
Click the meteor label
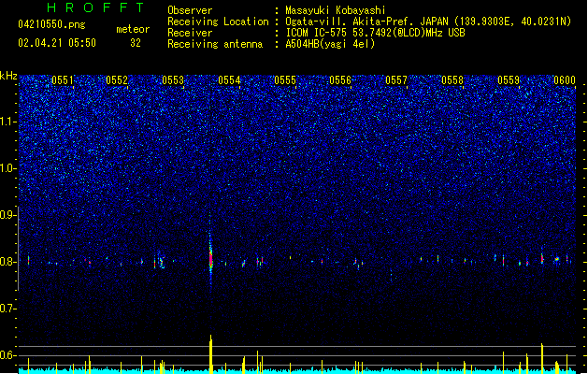133,29
